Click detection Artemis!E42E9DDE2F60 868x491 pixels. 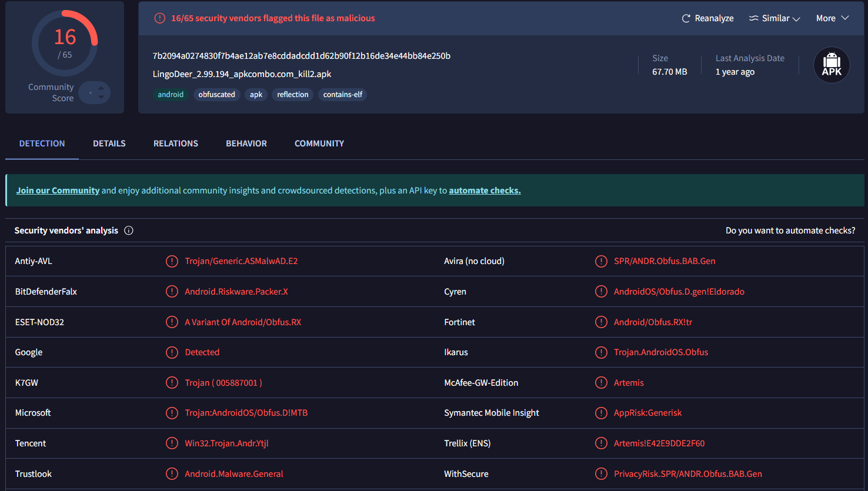pyautogui.click(x=659, y=443)
